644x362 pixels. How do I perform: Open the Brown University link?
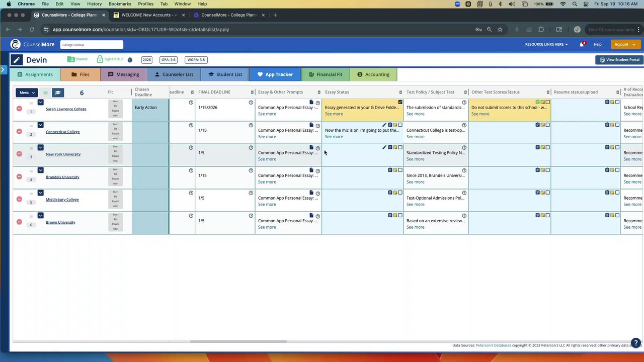pyautogui.click(x=60, y=222)
